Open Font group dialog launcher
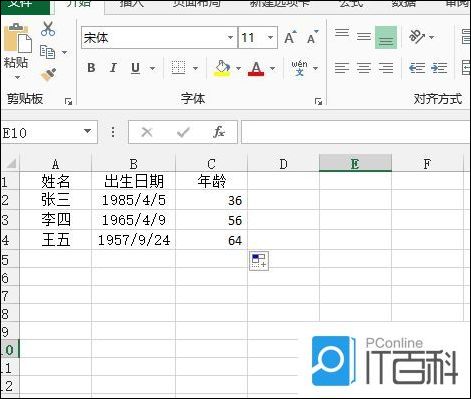Viewport: 471px width, 399px height. (x=318, y=101)
